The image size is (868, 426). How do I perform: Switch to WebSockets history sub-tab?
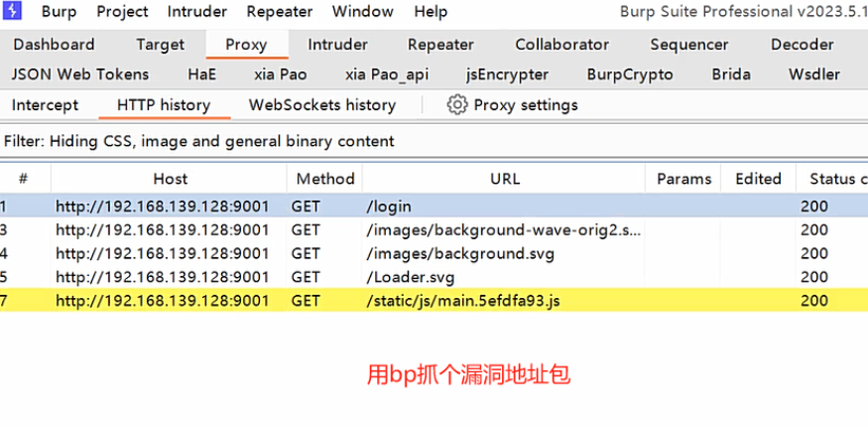click(322, 105)
